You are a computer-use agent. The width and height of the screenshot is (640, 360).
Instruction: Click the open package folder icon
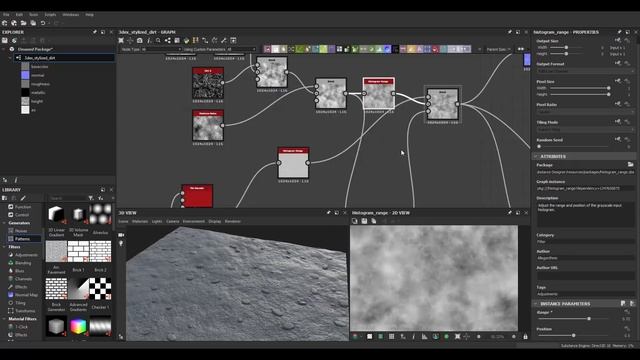click(x=24, y=23)
